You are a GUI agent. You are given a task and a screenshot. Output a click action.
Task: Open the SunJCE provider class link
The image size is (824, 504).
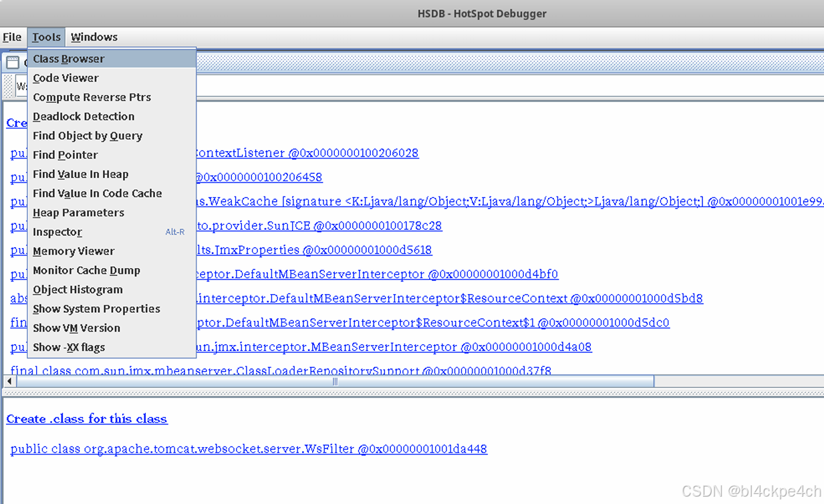point(319,226)
